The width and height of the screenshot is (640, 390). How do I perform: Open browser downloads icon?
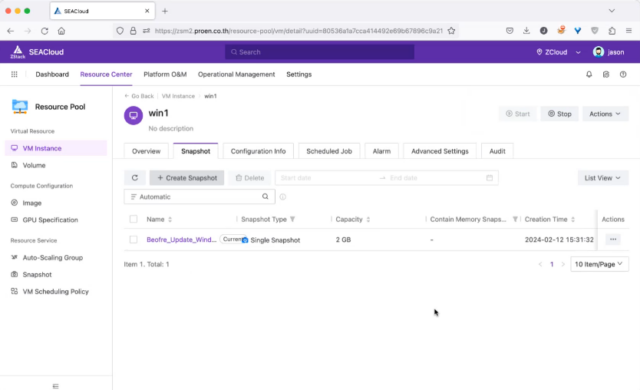click(x=527, y=31)
